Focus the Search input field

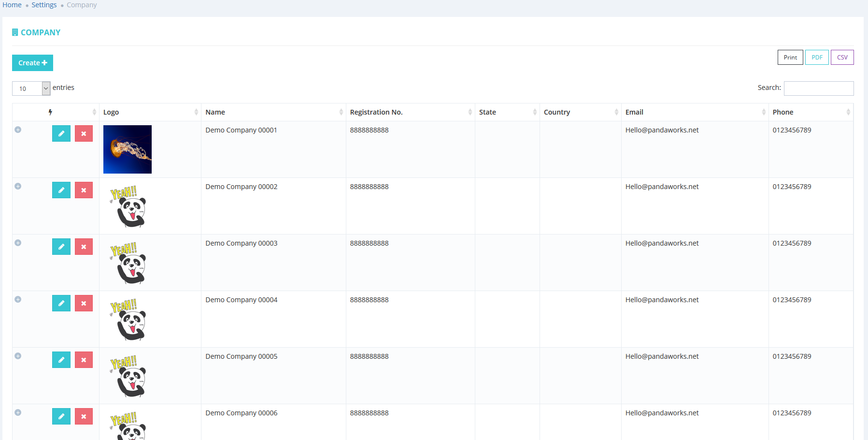818,88
